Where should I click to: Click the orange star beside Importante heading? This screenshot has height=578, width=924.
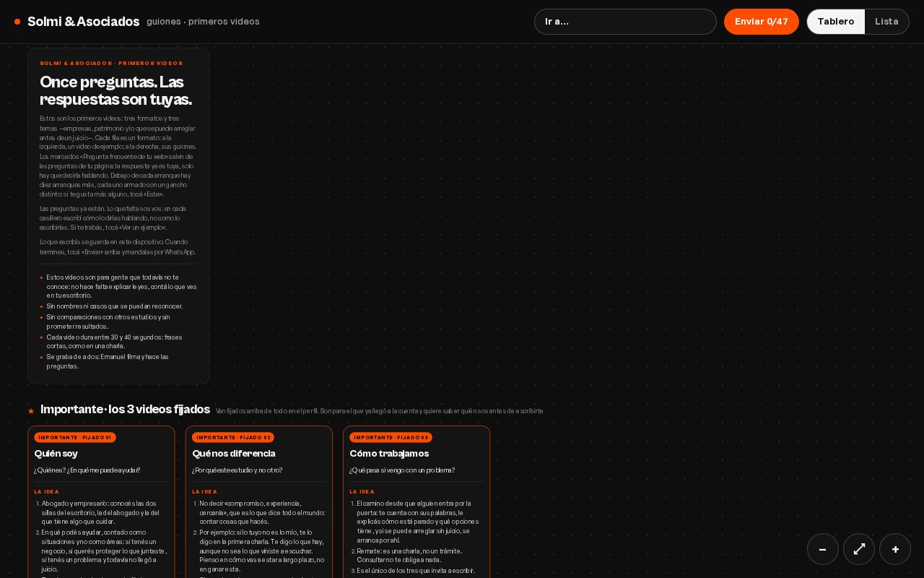point(31,411)
